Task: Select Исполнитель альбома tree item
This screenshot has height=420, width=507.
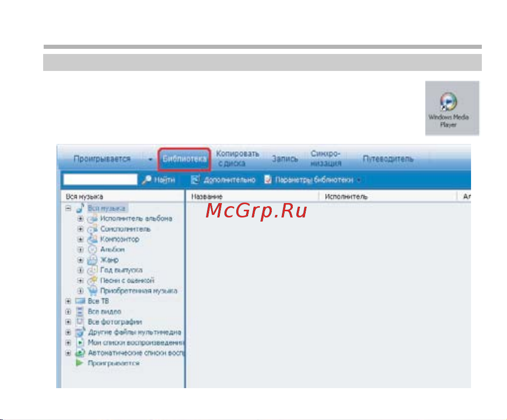Action: (x=136, y=218)
